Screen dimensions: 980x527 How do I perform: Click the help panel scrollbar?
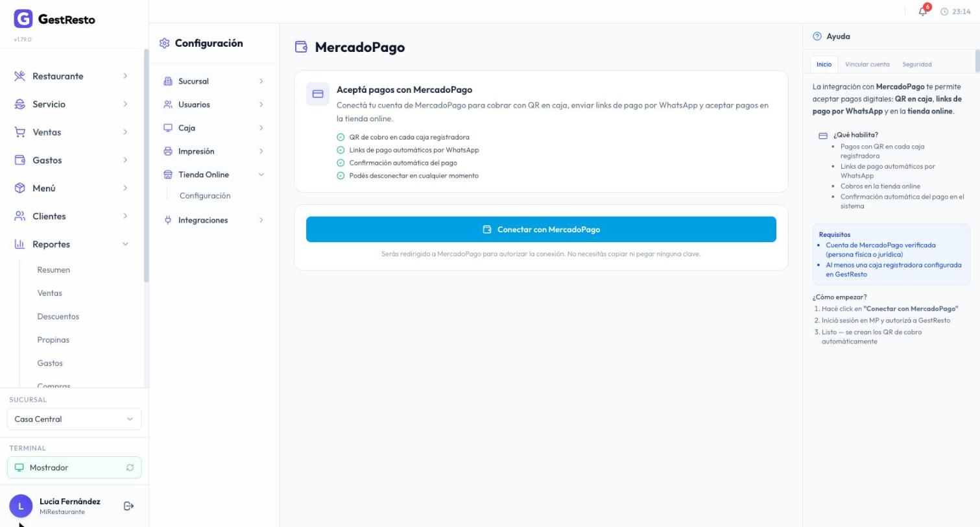(x=977, y=60)
